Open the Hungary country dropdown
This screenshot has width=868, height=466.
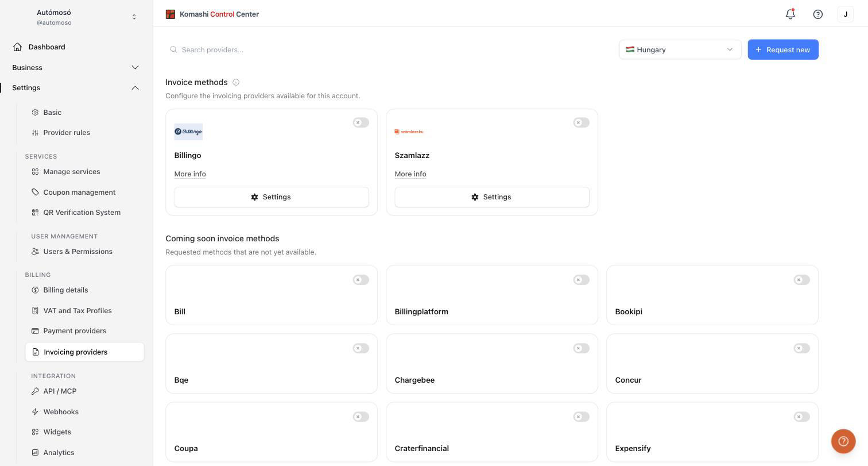(680, 49)
